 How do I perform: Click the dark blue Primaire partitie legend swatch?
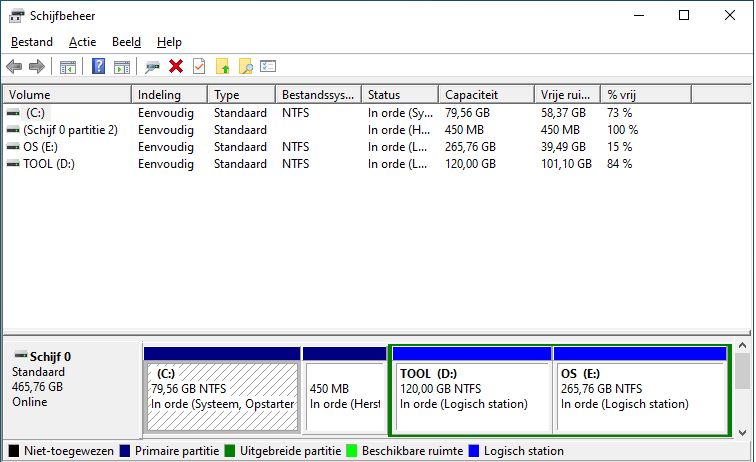coord(125,451)
